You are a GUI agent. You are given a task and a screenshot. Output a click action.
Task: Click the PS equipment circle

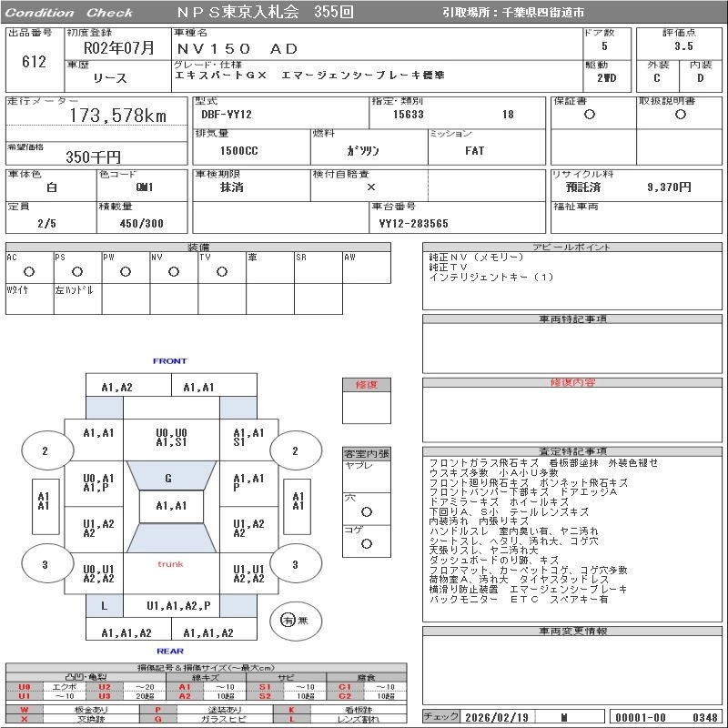77,271
